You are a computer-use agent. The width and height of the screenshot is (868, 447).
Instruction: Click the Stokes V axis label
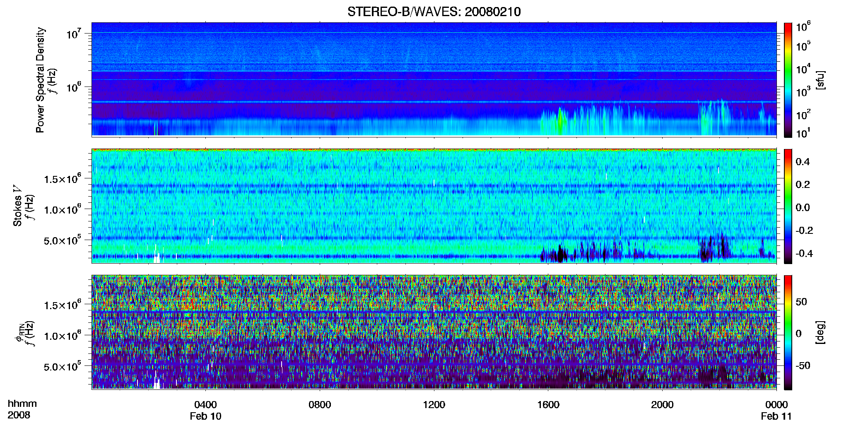tap(18, 206)
